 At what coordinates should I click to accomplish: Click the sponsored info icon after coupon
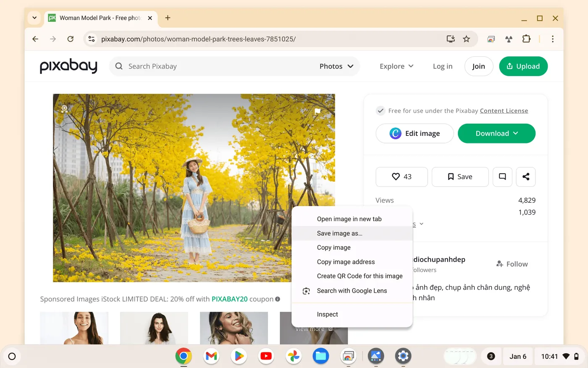pos(278,299)
